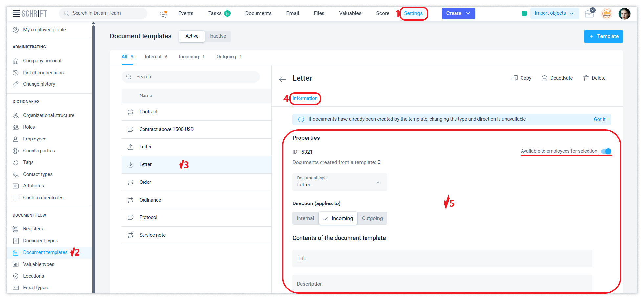Select Internal direction option
Image resolution: width=644 pixels, height=299 pixels.
click(305, 218)
